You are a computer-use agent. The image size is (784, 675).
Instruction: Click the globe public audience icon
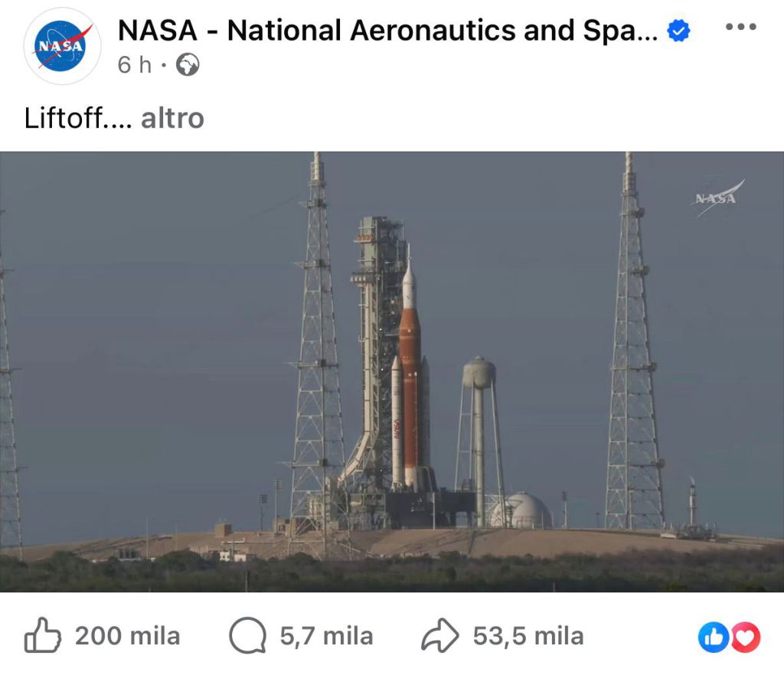click(188, 66)
